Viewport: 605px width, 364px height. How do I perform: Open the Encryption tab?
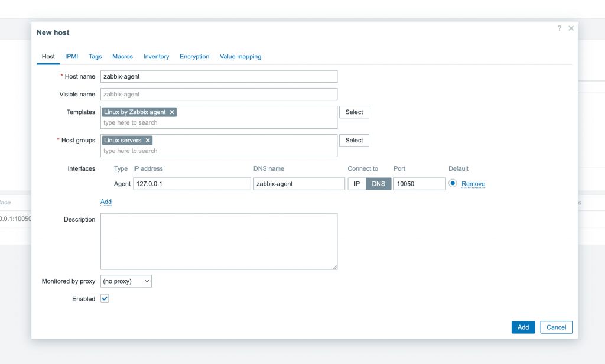(x=194, y=56)
